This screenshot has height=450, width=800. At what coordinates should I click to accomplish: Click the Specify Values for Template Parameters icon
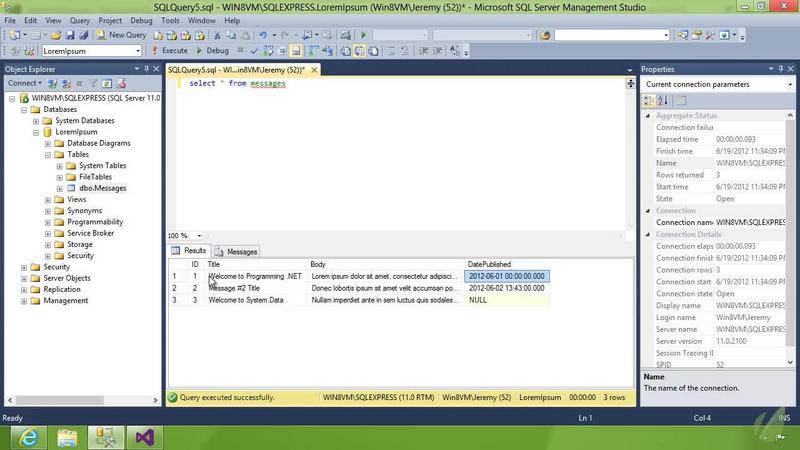pos(455,51)
